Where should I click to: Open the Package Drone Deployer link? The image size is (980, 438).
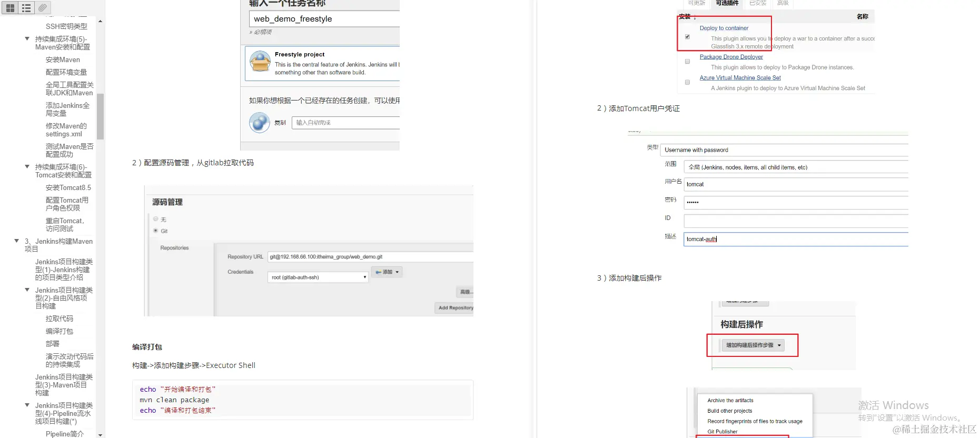point(731,57)
